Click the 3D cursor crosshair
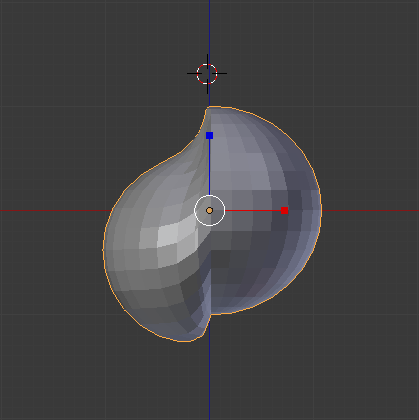Viewport: 419px width, 420px height. [x=207, y=74]
